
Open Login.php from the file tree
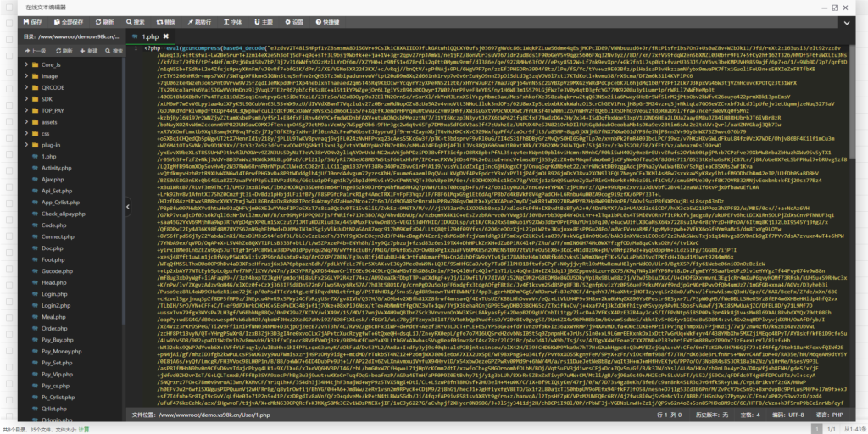53,292
